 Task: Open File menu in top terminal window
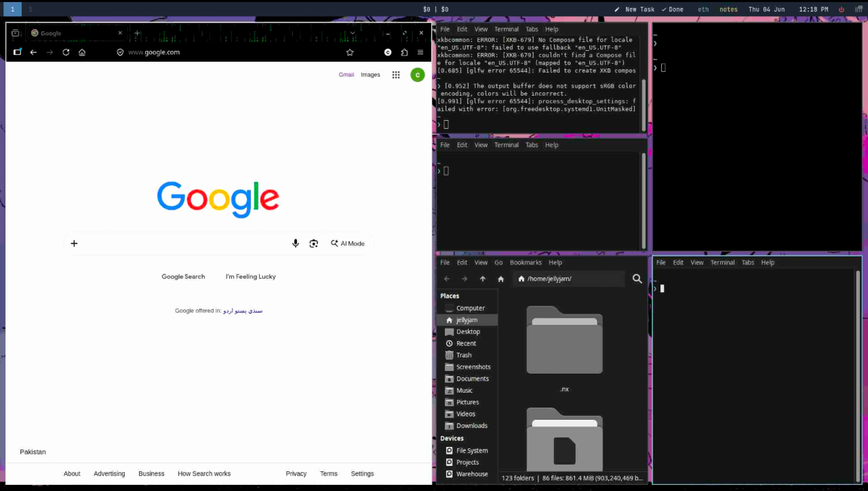pyautogui.click(x=445, y=29)
